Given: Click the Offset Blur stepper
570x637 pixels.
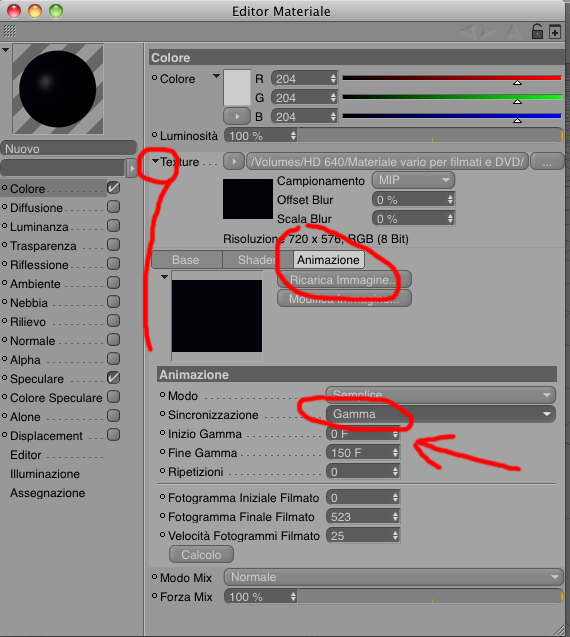Looking at the screenshot, I should (x=450, y=199).
